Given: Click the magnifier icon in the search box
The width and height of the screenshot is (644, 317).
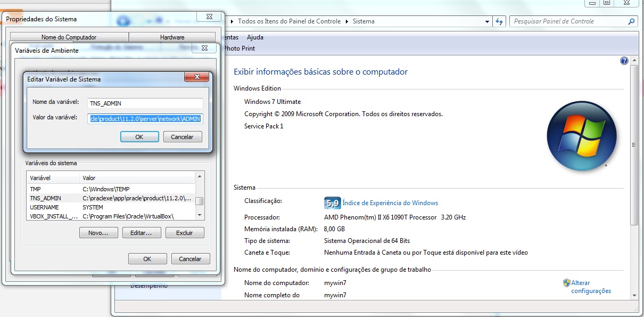Looking at the screenshot, I should click(631, 21).
